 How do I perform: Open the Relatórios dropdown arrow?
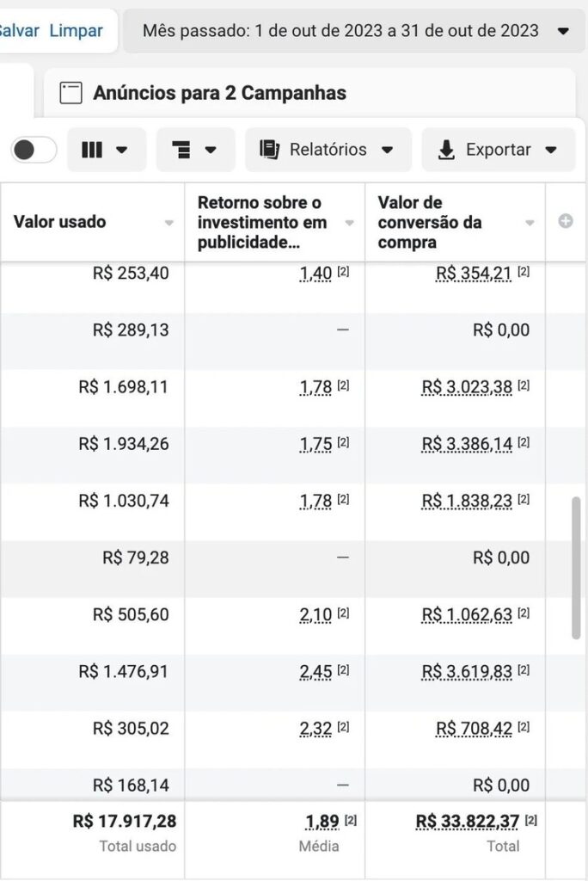[388, 150]
